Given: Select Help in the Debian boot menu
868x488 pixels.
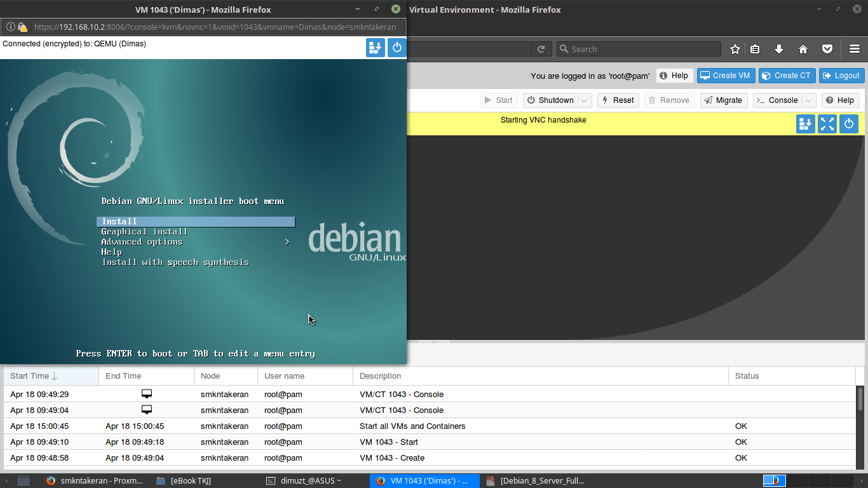Looking at the screenshot, I should coord(111,252).
